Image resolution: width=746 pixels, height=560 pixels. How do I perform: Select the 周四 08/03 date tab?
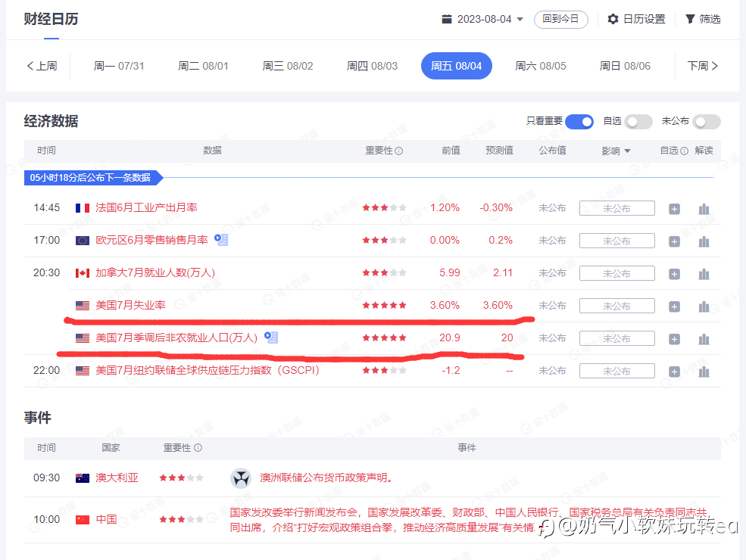372,66
